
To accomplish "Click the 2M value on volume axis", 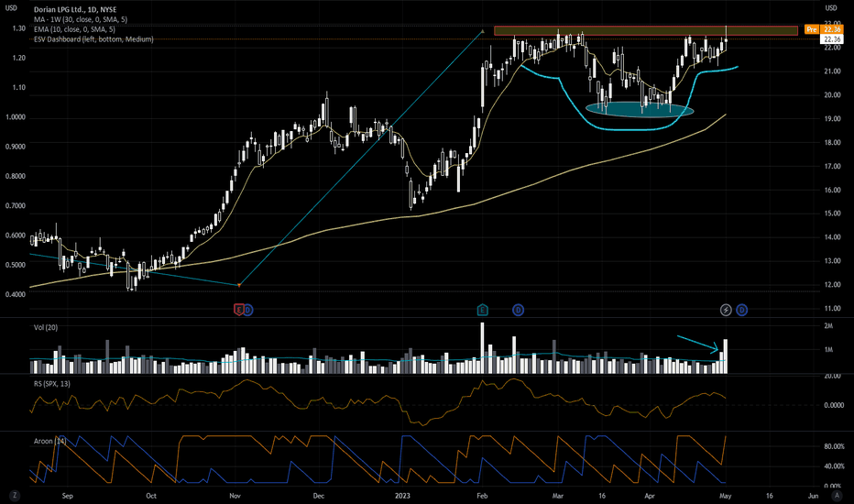I will [x=828, y=326].
